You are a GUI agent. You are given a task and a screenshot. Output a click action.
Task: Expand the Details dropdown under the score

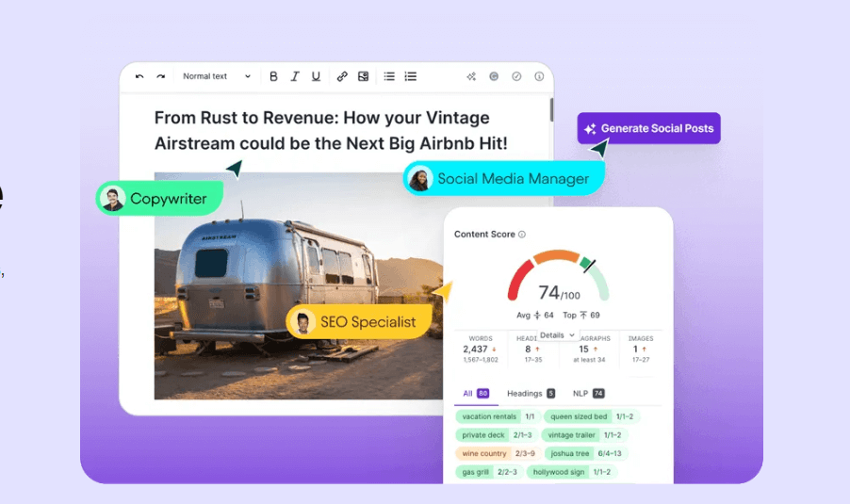pyautogui.click(x=557, y=335)
